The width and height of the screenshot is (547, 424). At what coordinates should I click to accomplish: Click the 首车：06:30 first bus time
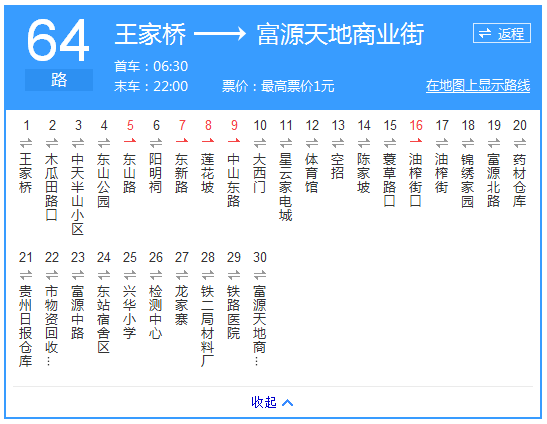coord(151,66)
